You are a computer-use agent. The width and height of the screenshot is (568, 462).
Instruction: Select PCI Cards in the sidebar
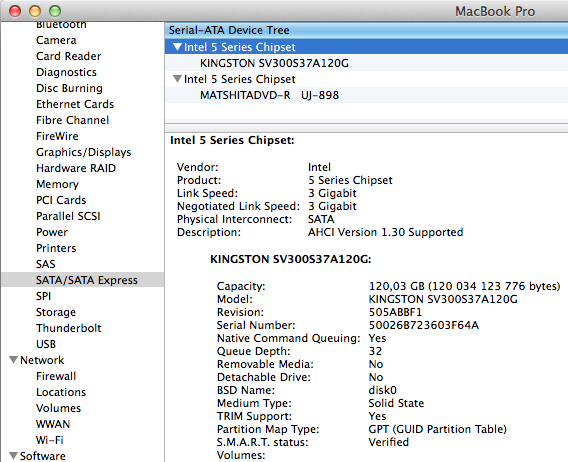pyautogui.click(x=61, y=200)
